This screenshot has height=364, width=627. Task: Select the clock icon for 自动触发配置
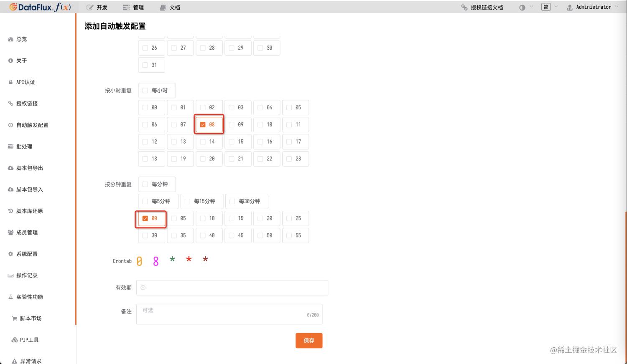pyautogui.click(x=11, y=125)
